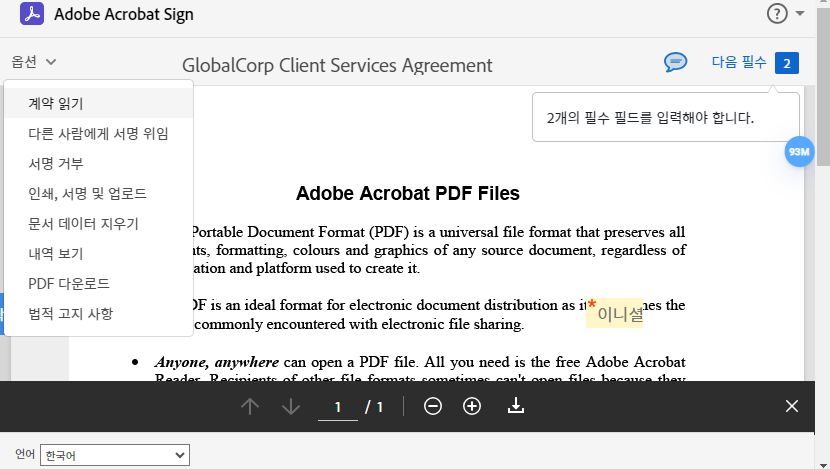The height and width of the screenshot is (469, 830).
Task: Close the bottom toolbar with X
Action: [x=792, y=407]
